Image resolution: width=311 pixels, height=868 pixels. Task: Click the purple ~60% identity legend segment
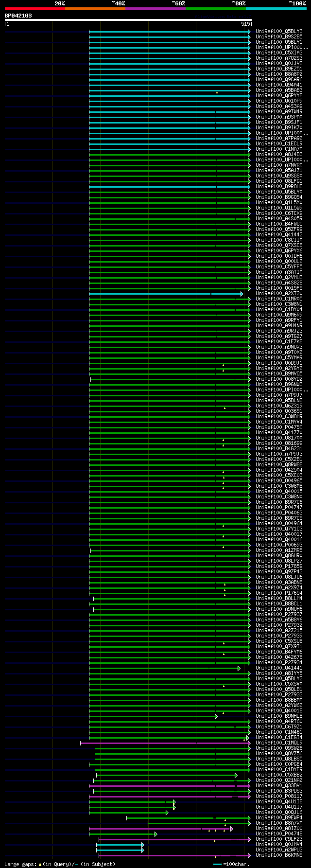point(155,9)
